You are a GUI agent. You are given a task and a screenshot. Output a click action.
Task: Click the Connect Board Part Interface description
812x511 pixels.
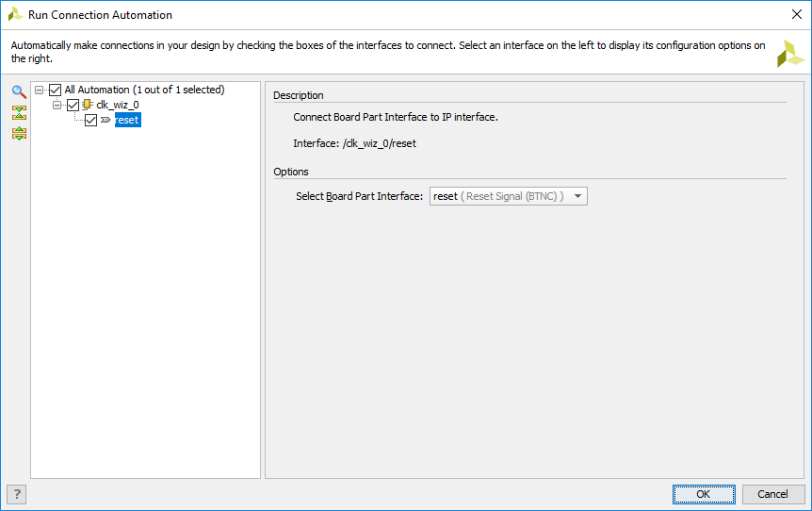396,117
